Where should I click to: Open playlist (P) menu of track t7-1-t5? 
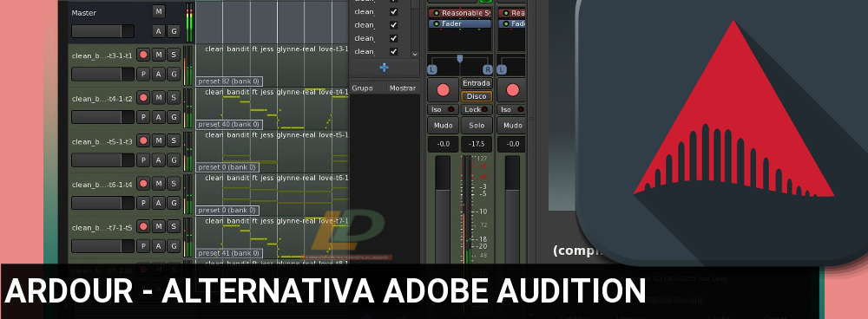(143, 246)
